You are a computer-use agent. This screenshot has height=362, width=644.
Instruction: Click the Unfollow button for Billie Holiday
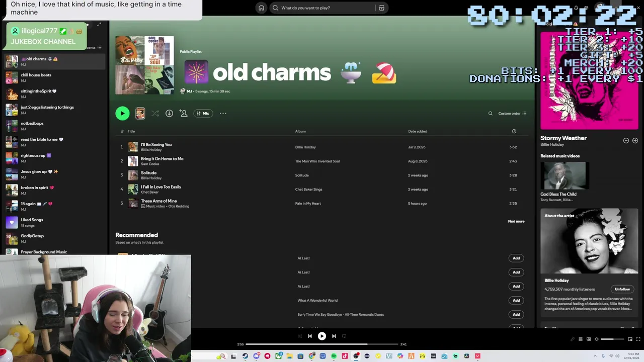[x=622, y=289]
